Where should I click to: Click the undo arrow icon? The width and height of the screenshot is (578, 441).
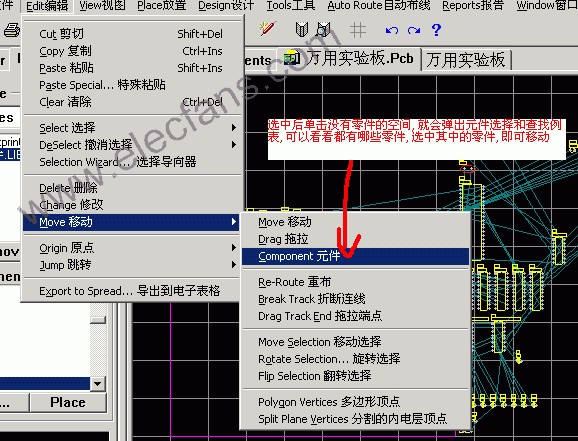[391, 30]
